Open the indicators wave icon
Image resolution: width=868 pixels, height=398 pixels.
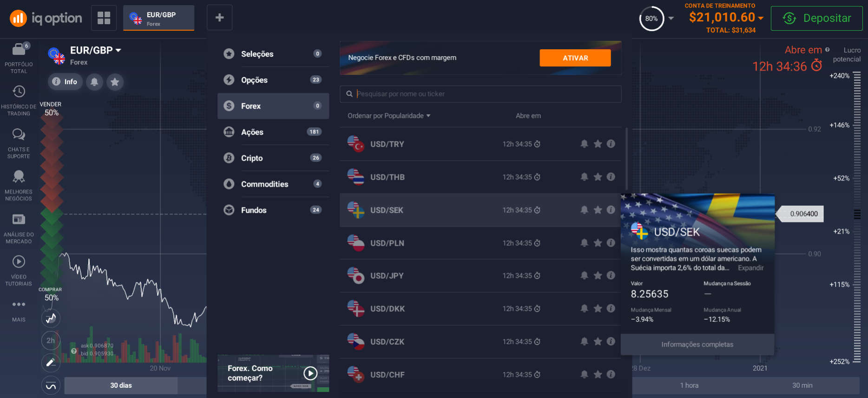51,385
